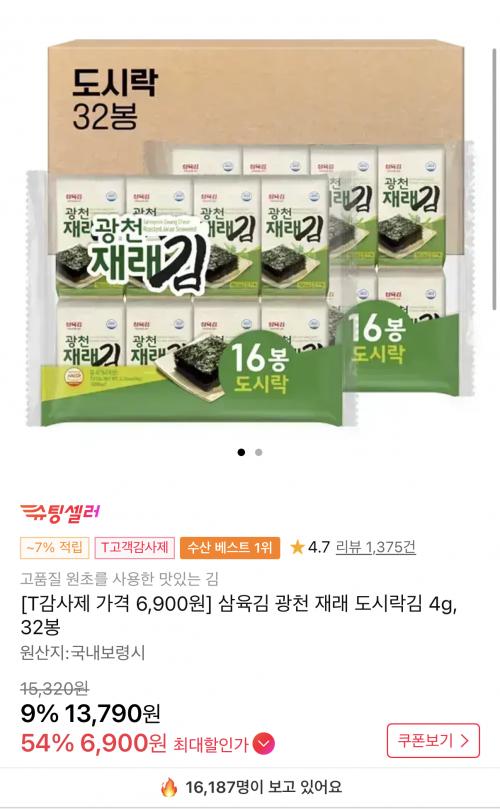Tap the T고객감사제 badge

tap(134, 547)
